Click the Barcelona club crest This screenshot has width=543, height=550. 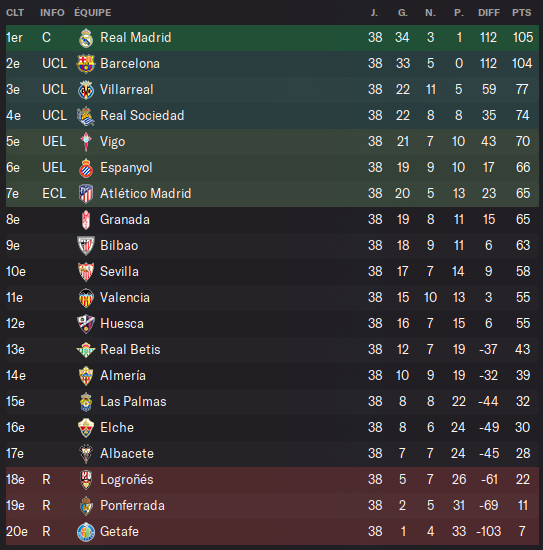tap(86, 63)
